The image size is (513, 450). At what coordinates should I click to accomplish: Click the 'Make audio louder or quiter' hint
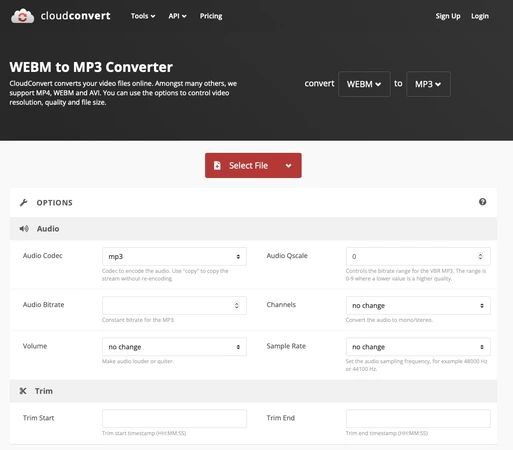point(138,361)
